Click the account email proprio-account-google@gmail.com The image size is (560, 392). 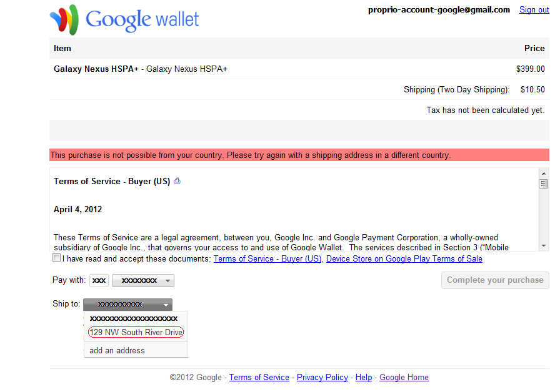[439, 10]
